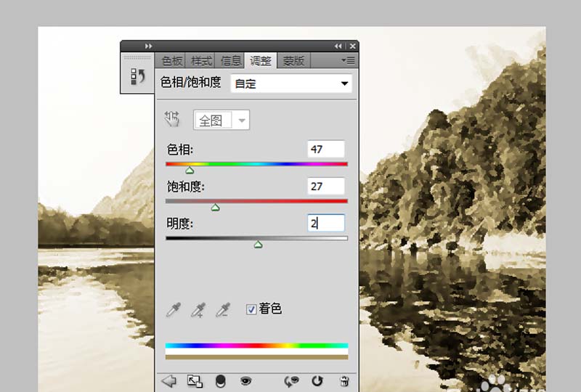The width and height of the screenshot is (581, 392).
Task: Click the rainbow color bar at bottom
Action: [257, 346]
